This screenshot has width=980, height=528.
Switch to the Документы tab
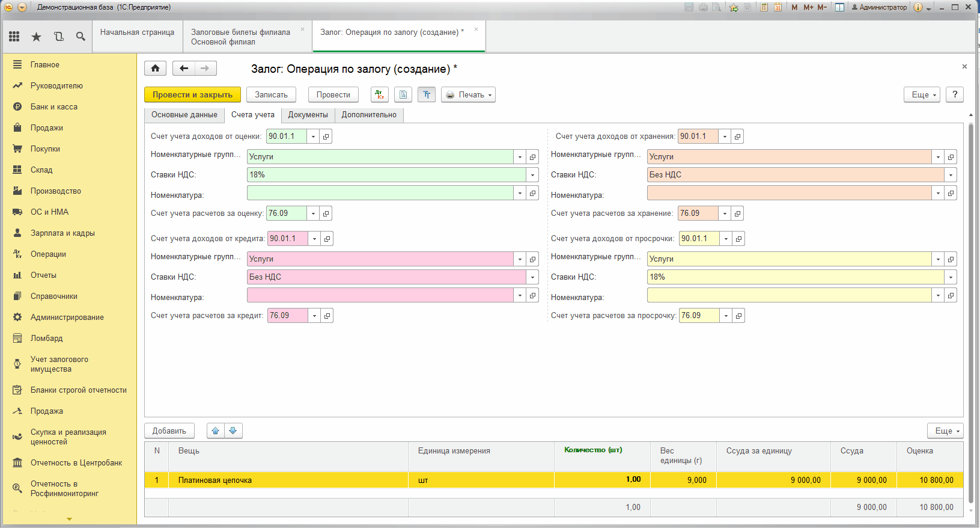(308, 115)
